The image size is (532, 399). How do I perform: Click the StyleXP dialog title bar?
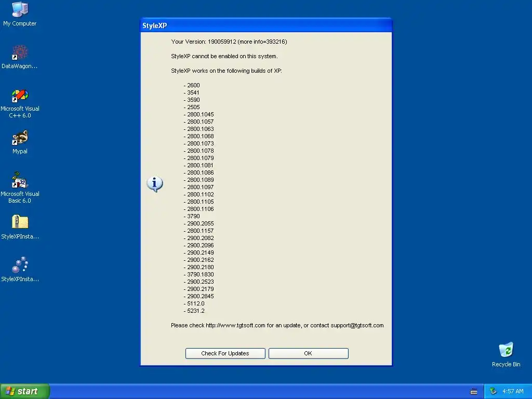pyautogui.click(x=266, y=25)
